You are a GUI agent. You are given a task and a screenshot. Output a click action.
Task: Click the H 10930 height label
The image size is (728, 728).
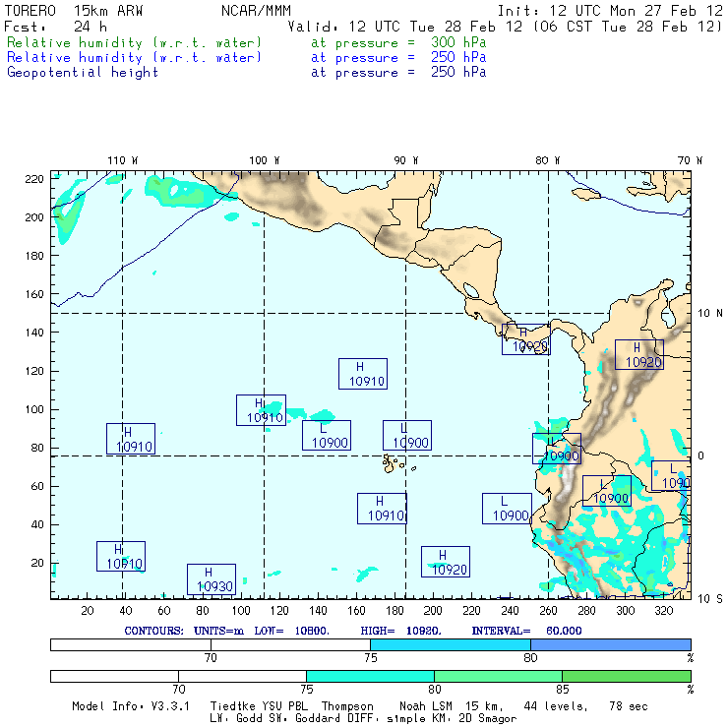pos(211,579)
